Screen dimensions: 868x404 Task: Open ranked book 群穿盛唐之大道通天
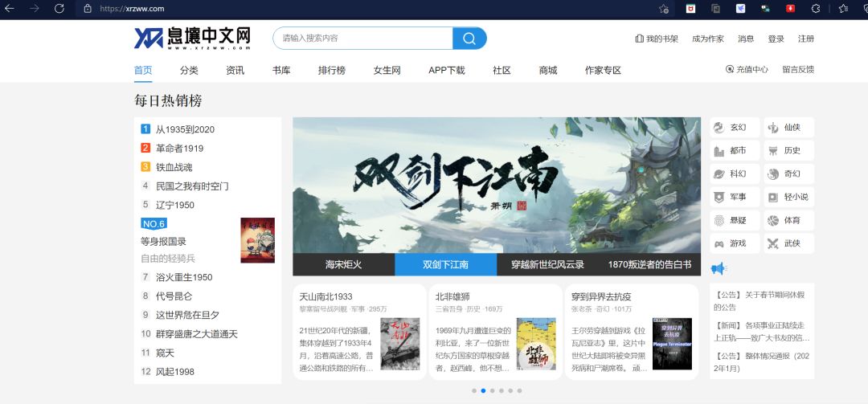pyautogui.click(x=197, y=333)
